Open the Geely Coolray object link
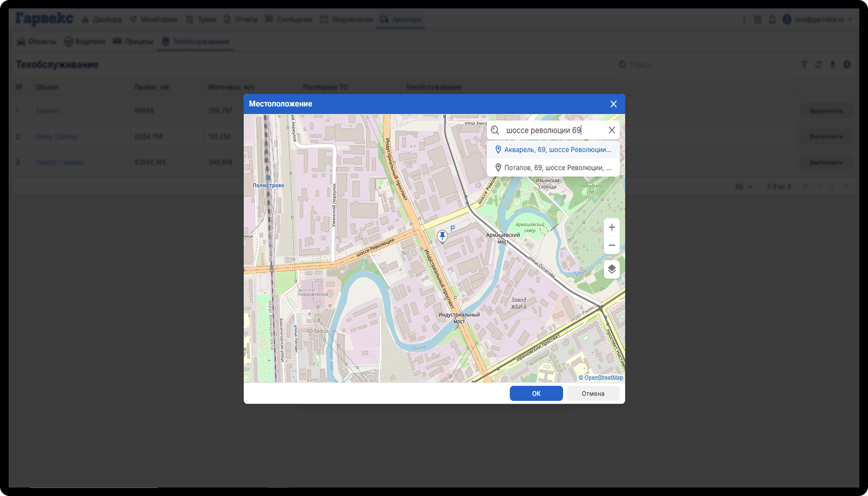 click(x=57, y=137)
